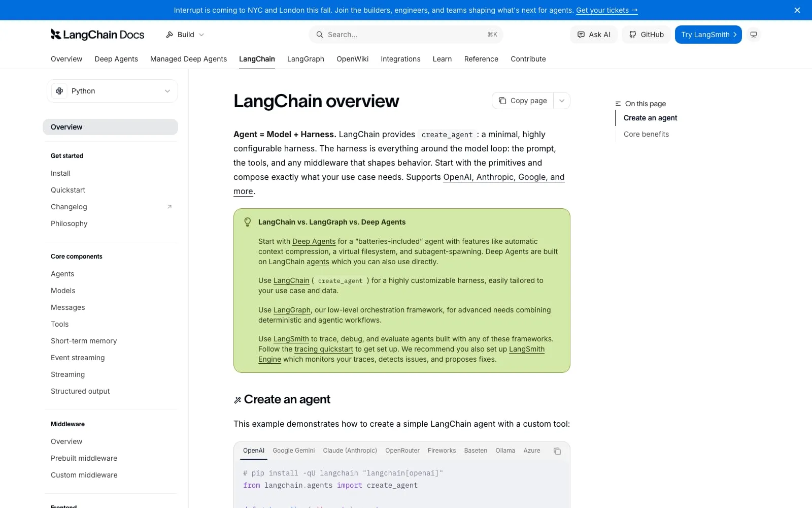Open the Philosophy sidebar page

coord(69,224)
